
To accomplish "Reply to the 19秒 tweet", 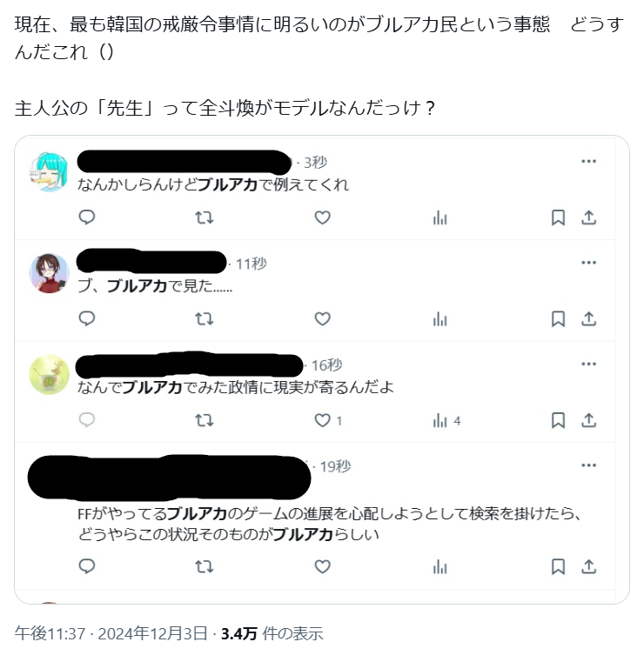I will point(87,566).
